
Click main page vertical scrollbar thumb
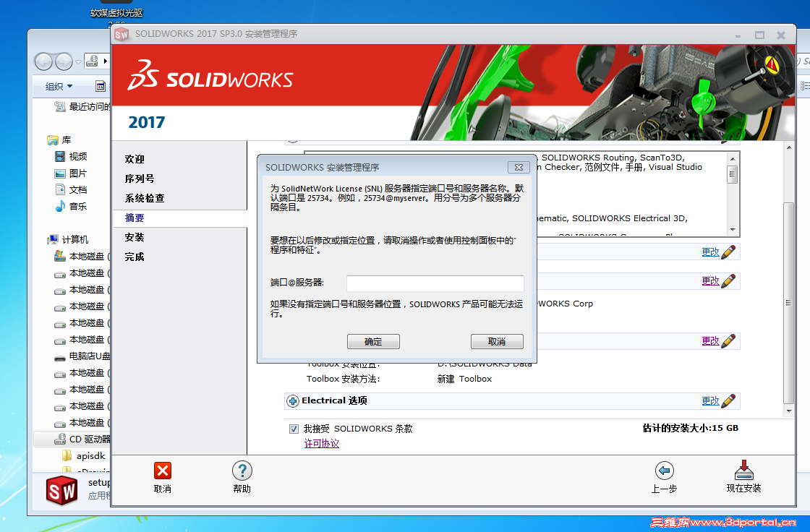coord(788,303)
